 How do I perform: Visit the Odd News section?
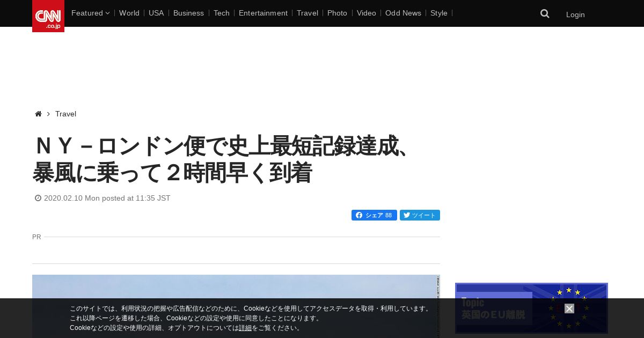click(x=403, y=13)
